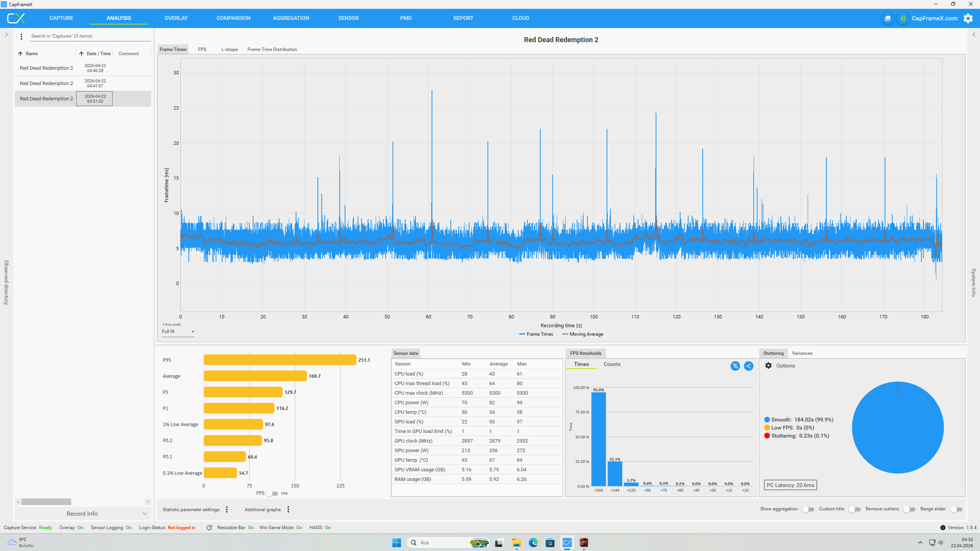Viewport: 980px width, 551px height.
Task: Click the Red Dead Redemption taskbar icon
Action: coord(584,543)
